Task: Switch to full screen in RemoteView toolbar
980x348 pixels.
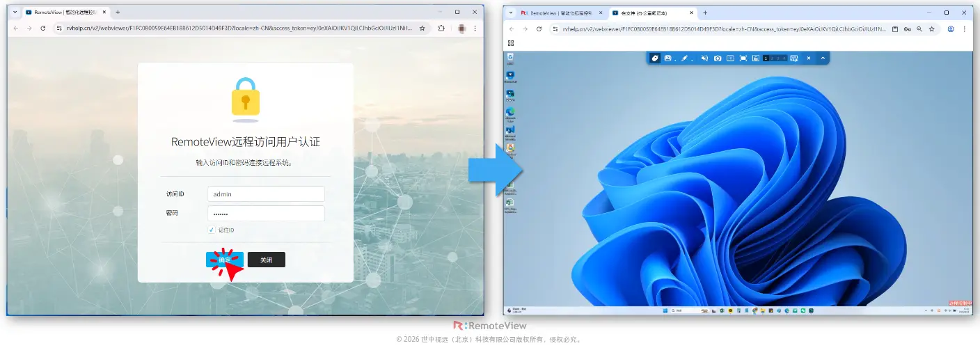Action: pos(743,58)
